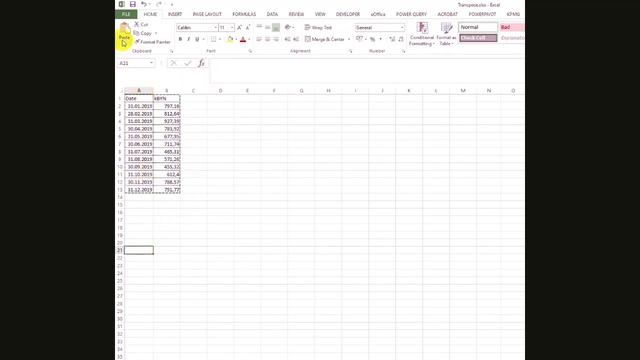The width and height of the screenshot is (640, 360).
Task: Toggle Bottom Align for cells
Action: (276, 27)
